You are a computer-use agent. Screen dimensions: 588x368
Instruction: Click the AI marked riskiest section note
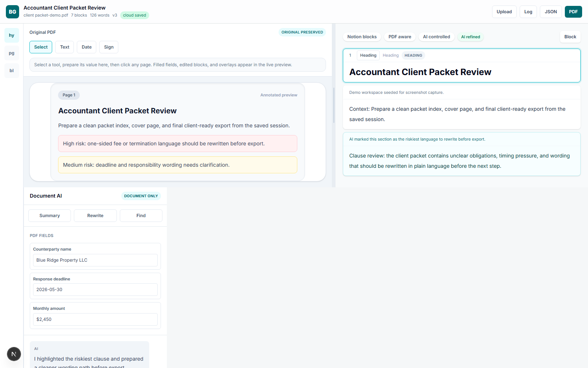coord(417,139)
